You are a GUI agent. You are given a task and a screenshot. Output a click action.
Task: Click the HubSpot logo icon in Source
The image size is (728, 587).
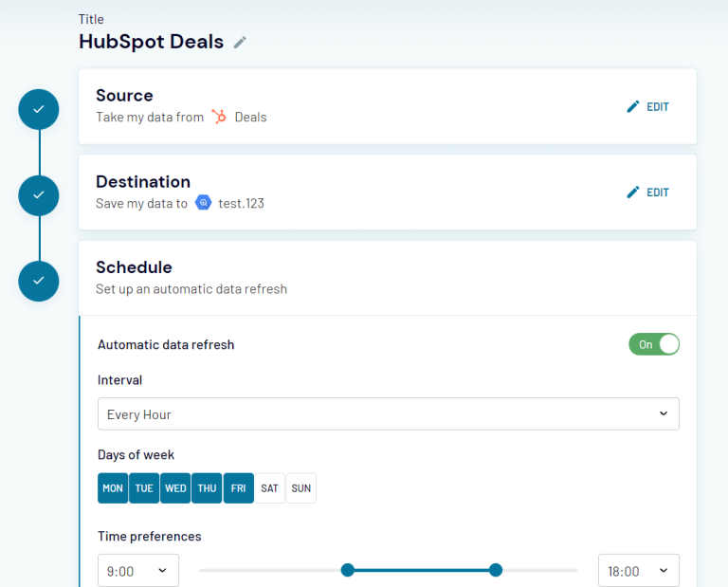tap(219, 117)
